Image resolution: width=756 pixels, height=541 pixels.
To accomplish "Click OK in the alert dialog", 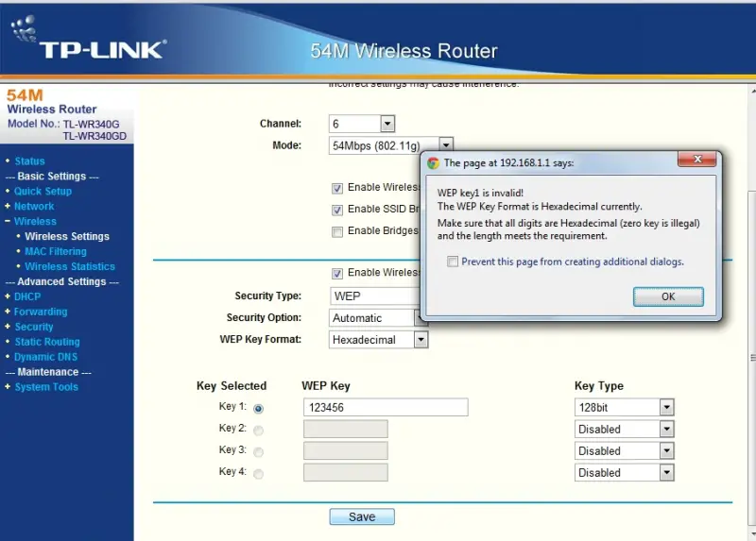I will [668, 296].
